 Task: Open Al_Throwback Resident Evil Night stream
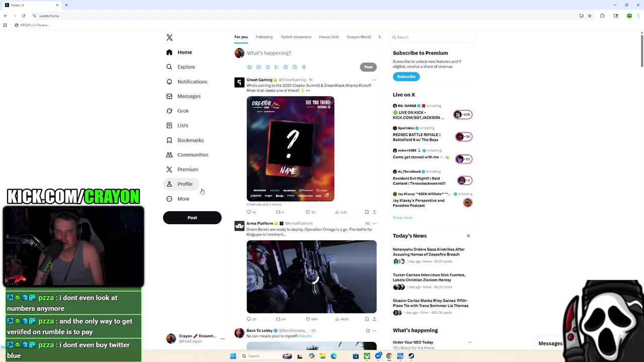(433, 178)
